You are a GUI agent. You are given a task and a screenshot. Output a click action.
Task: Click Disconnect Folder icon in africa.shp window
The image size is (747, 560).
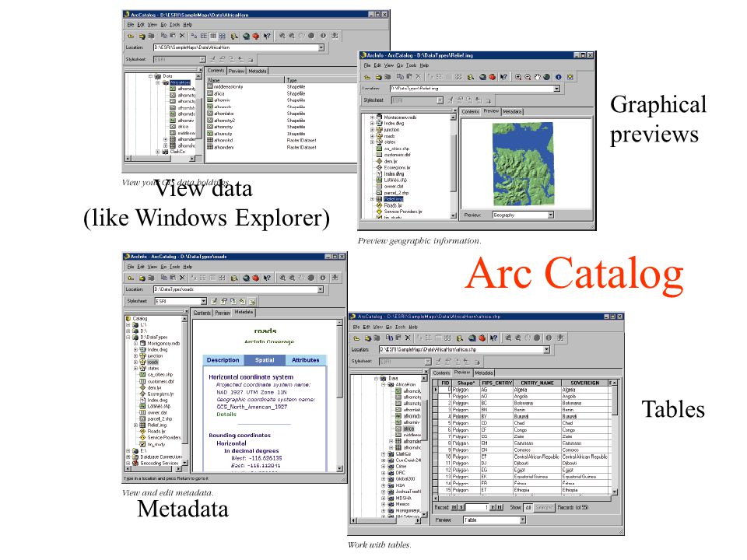tap(377, 338)
